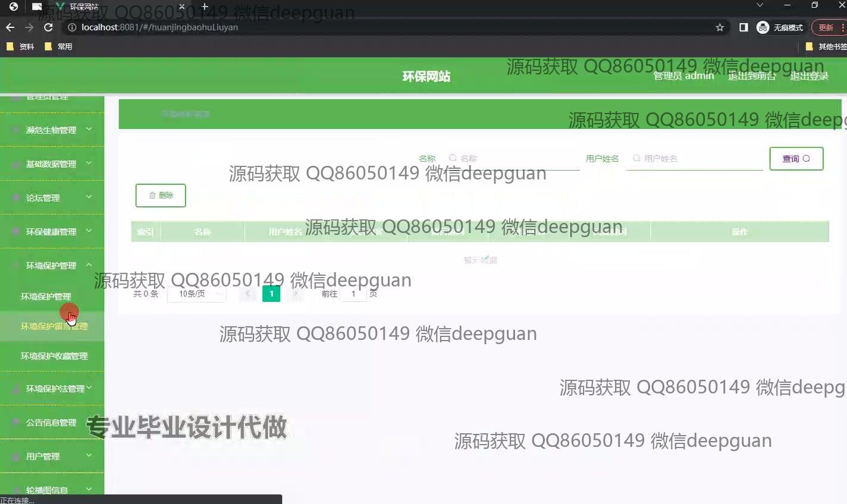Open the 常用 bookmarks folder
The image size is (847, 504).
point(58,46)
